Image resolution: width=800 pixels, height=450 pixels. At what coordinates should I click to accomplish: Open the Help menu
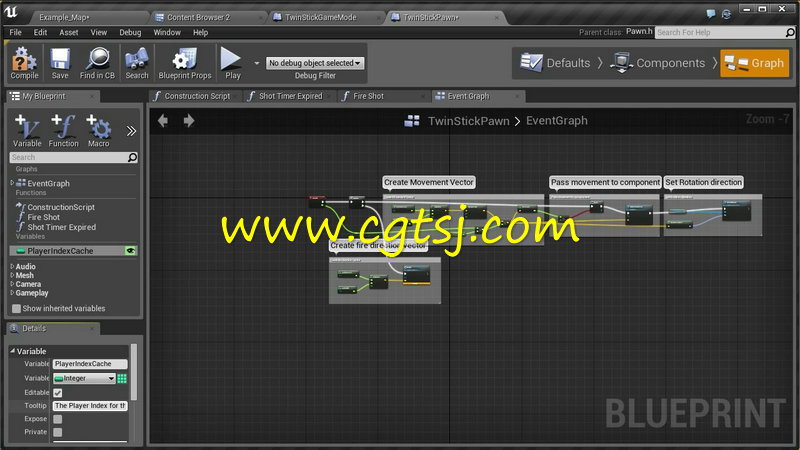pos(201,32)
